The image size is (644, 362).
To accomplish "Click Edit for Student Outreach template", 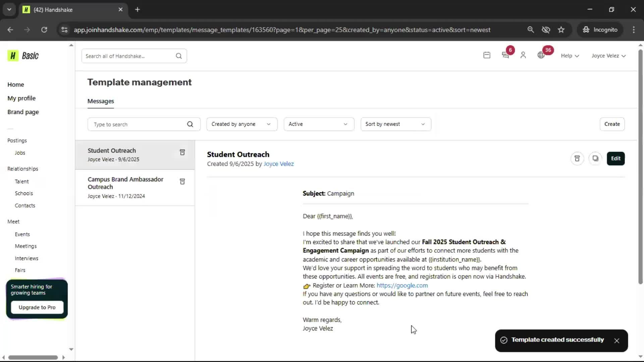I will point(615,159).
